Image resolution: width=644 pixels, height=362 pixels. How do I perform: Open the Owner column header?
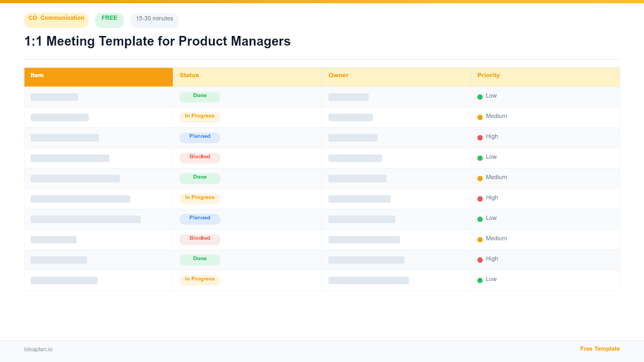[x=339, y=75]
